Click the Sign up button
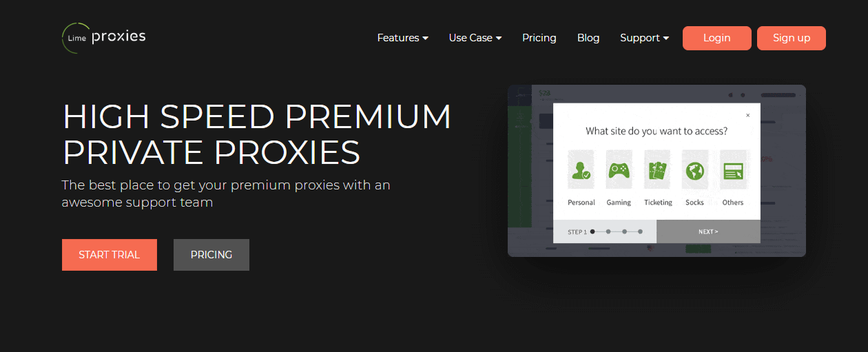Image resolution: width=868 pixels, height=352 pixels. [x=792, y=38]
